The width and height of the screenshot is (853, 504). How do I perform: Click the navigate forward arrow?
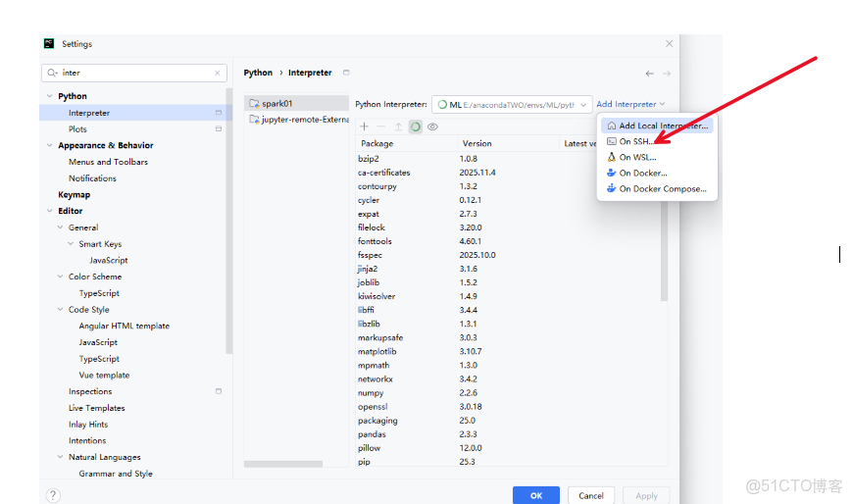(667, 74)
